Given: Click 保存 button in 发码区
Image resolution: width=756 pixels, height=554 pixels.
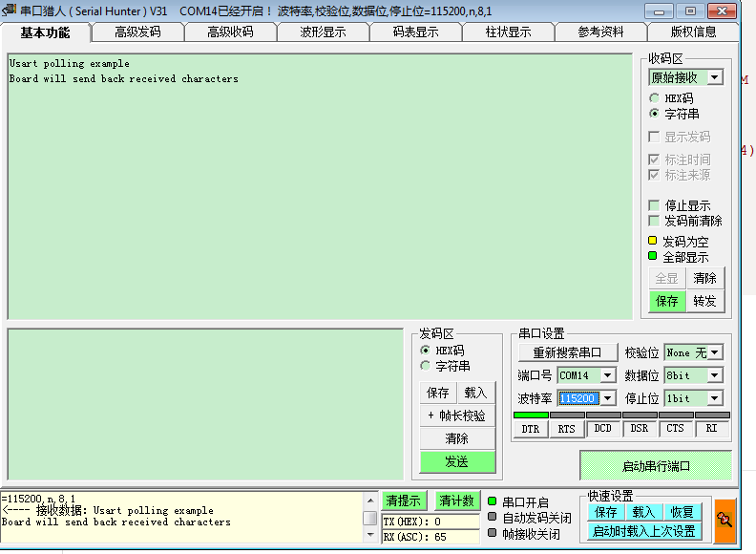Looking at the screenshot, I should (x=438, y=393).
